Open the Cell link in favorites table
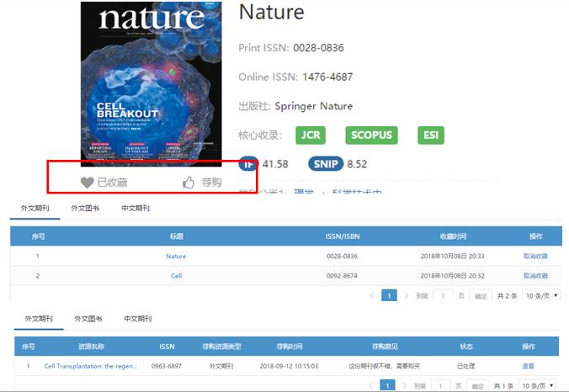Image resolution: width=569 pixels, height=392 pixels. [x=177, y=276]
